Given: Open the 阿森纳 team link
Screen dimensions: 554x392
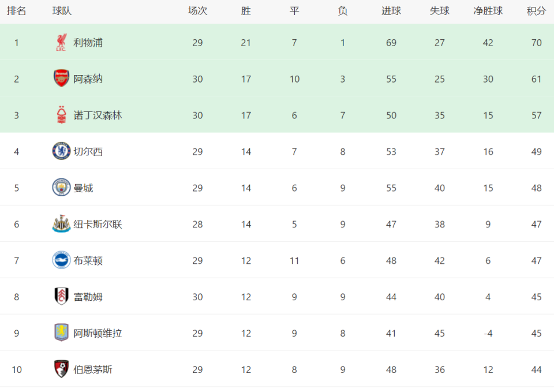Looking at the screenshot, I should tap(88, 79).
